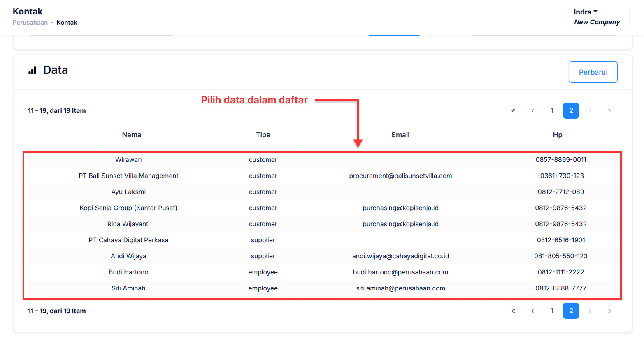Click the Nama column header
The height and width of the screenshot is (337, 644).
pyautogui.click(x=132, y=135)
